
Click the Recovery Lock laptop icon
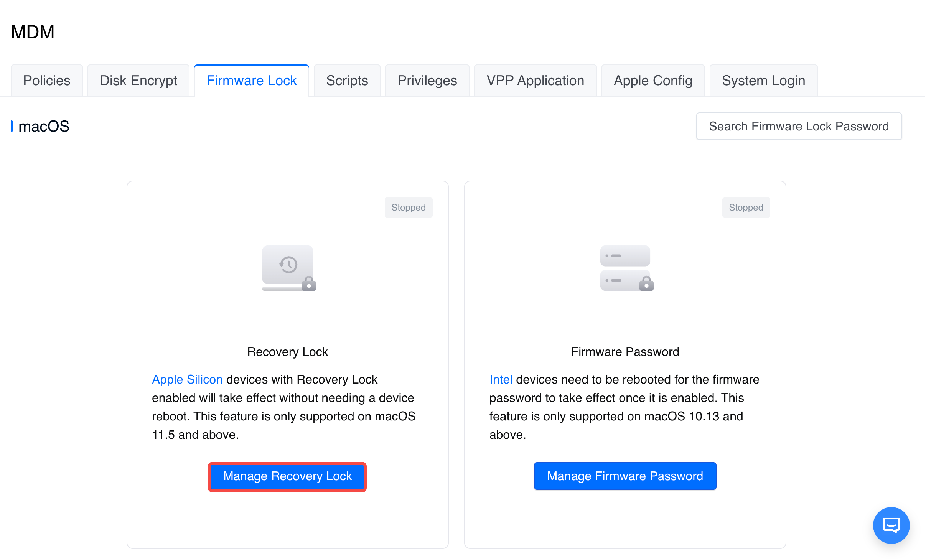tap(288, 268)
